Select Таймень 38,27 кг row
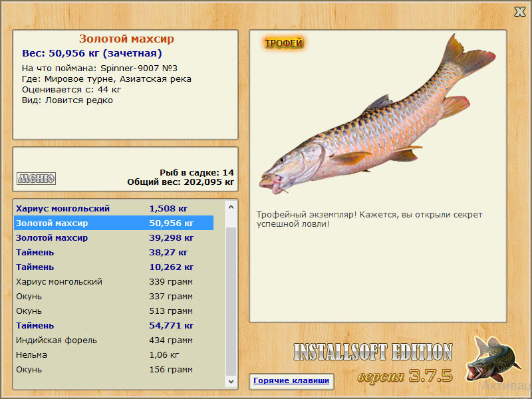532x399 pixels. click(114, 252)
